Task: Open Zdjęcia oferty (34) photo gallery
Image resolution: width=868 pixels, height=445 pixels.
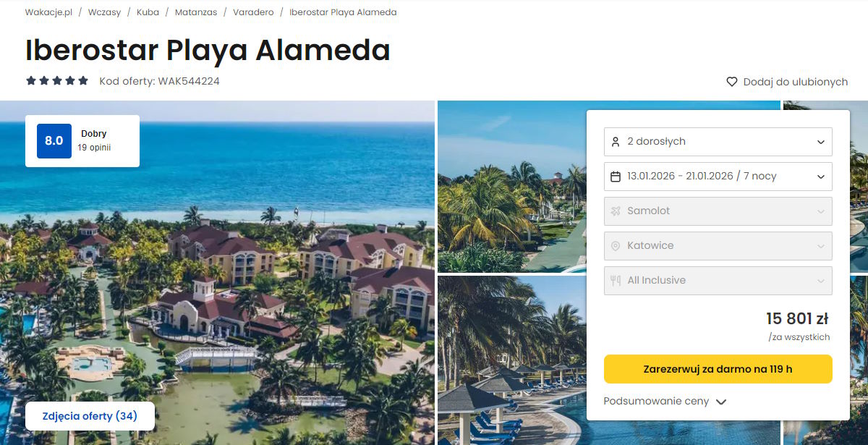Action: tap(90, 416)
